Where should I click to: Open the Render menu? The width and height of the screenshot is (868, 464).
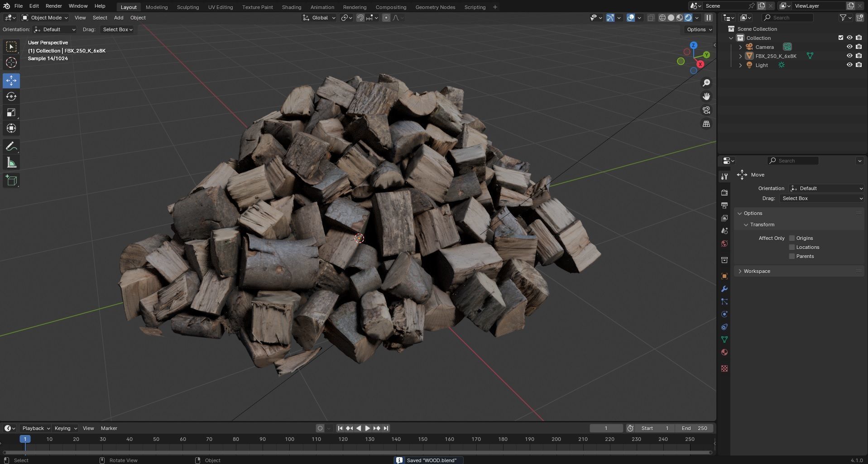(x=53, y=6)
